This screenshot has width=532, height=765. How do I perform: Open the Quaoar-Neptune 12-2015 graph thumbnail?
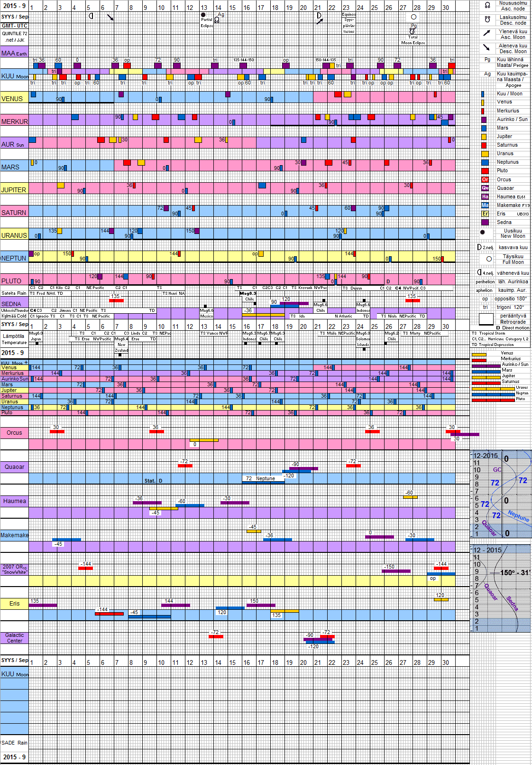501,494
